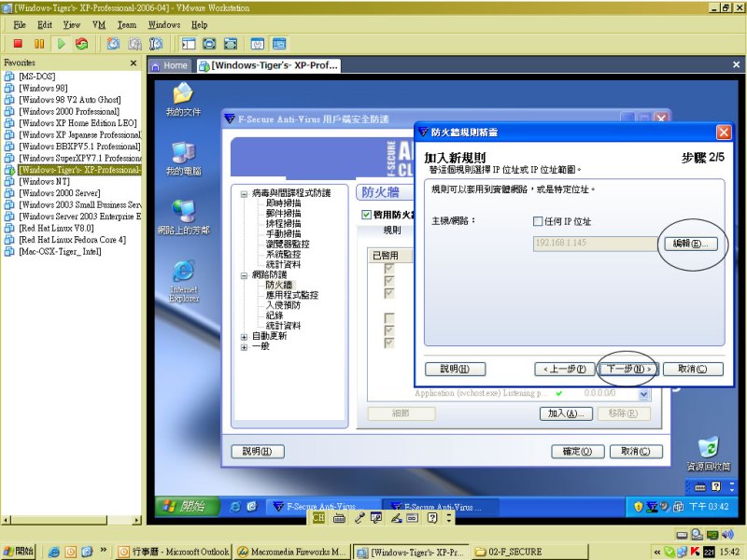Check the 任何 IP 位址 checkbox

click(x=538, y=221)
